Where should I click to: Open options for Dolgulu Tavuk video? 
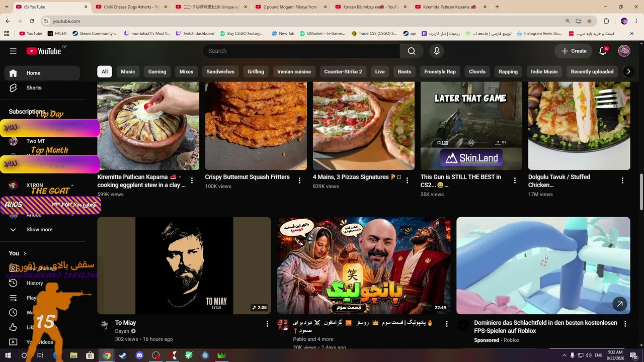622,180
